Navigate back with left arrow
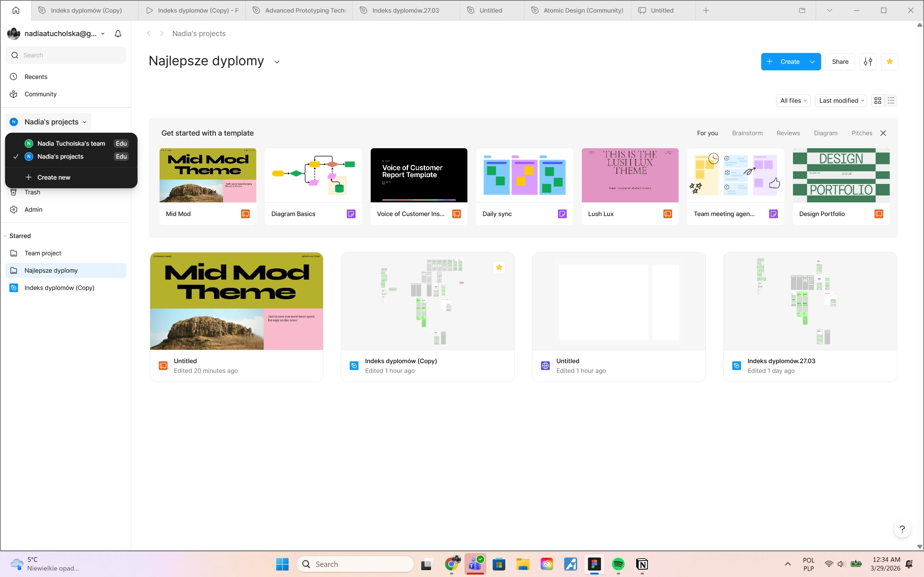This screenshot has height=577, width=924. (149, 34)
